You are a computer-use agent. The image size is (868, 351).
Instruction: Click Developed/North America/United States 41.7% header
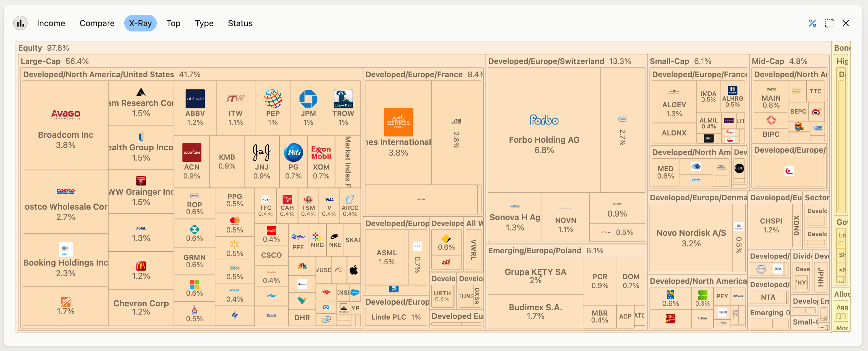point(112,74)
